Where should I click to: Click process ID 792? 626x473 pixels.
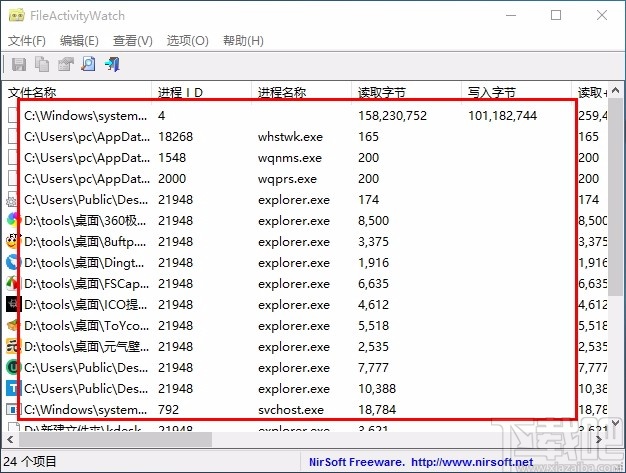coord(168,410)
